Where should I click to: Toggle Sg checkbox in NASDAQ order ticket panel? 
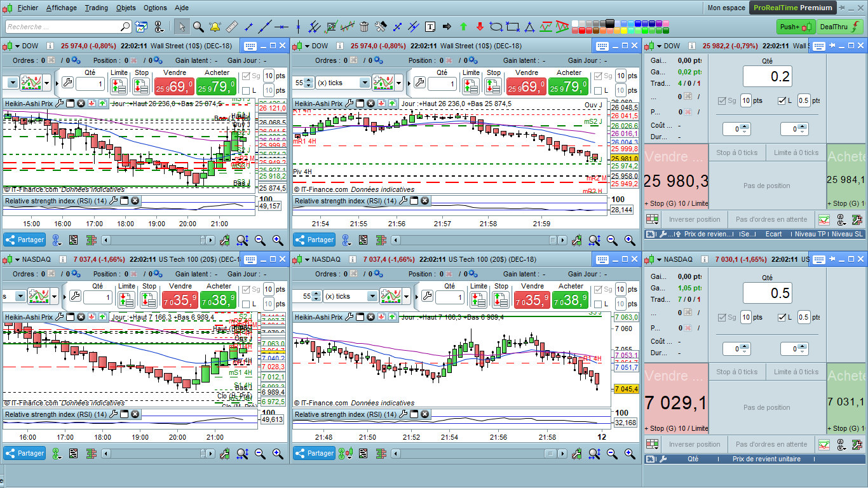(x=721, y=317)
